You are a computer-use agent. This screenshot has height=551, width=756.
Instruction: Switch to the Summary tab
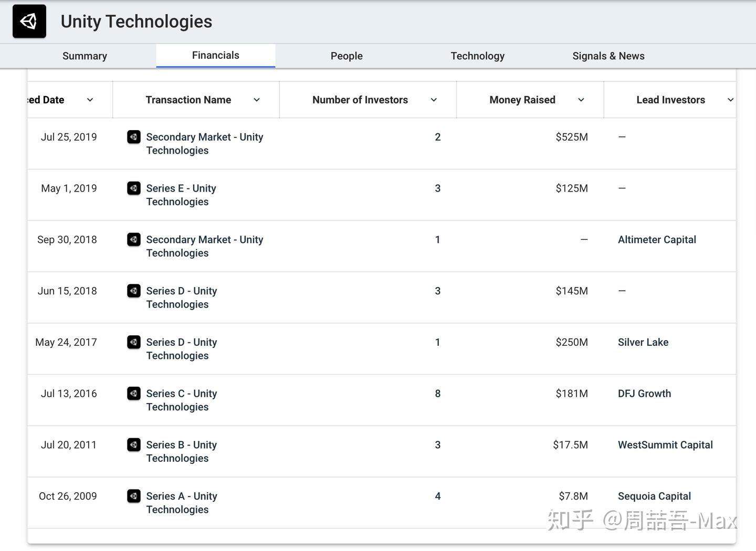pos(85,56)
